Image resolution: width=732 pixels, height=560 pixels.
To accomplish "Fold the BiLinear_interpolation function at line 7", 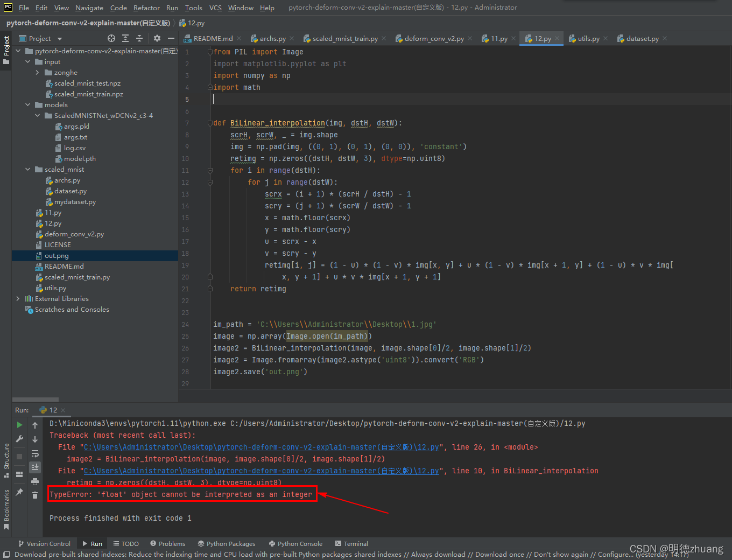I will (x=210, y=123).
